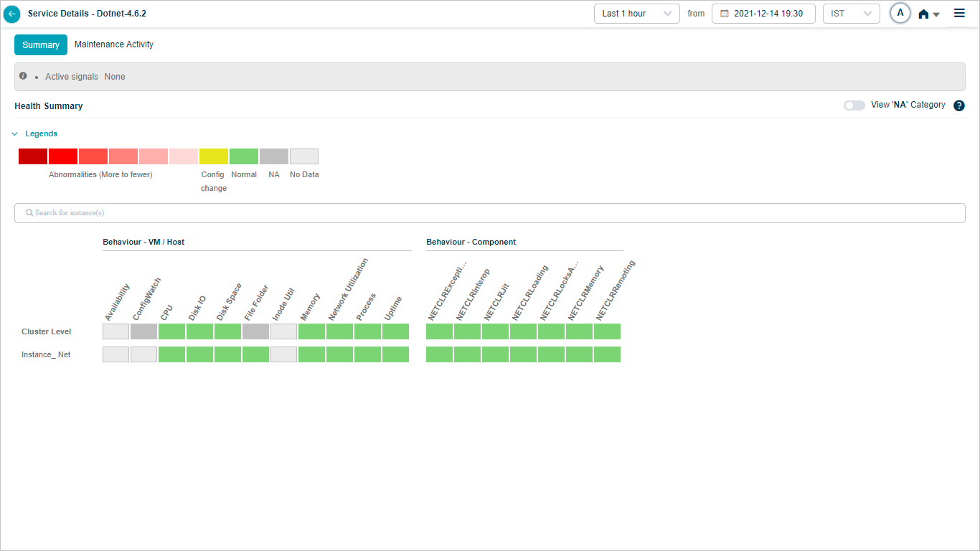Click the calendar icon in date field
The image size is (980, 551).
point(725,14)
